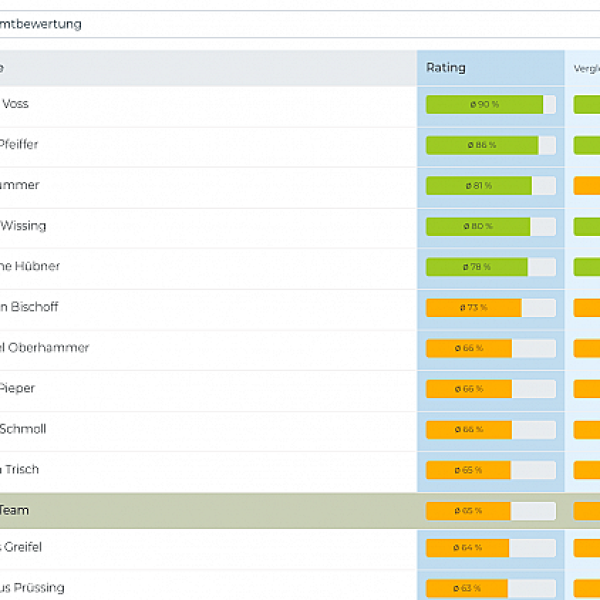Screen dimensions: 600x600
Task: Select the Prüssing name cell
Action: (208, 585)
